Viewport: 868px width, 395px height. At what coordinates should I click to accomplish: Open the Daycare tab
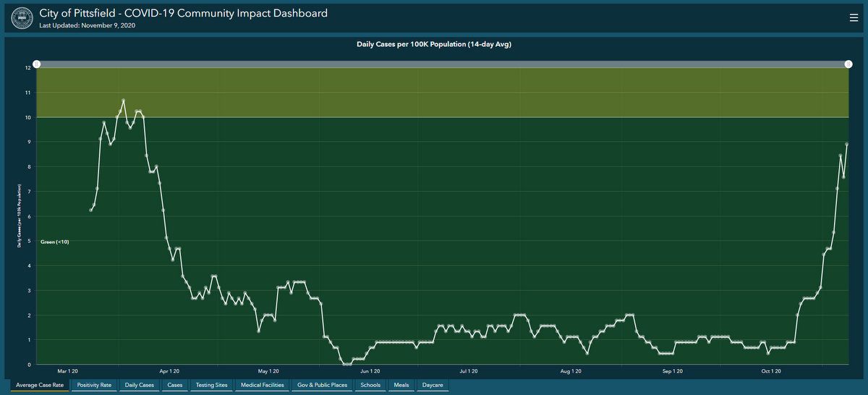pyautogui.click(x=433, y=386)
